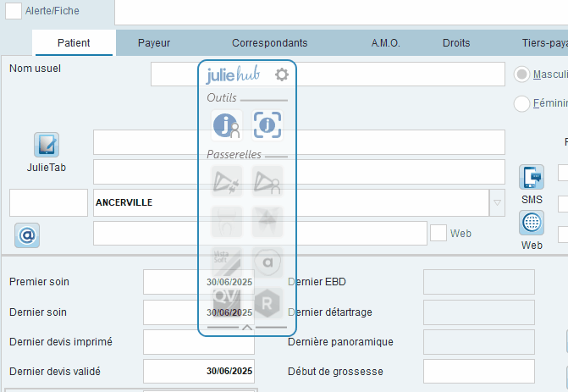The image size is (568, 392).
Task: Open the SMS phone icon
Action: click(x=532, y=177)
